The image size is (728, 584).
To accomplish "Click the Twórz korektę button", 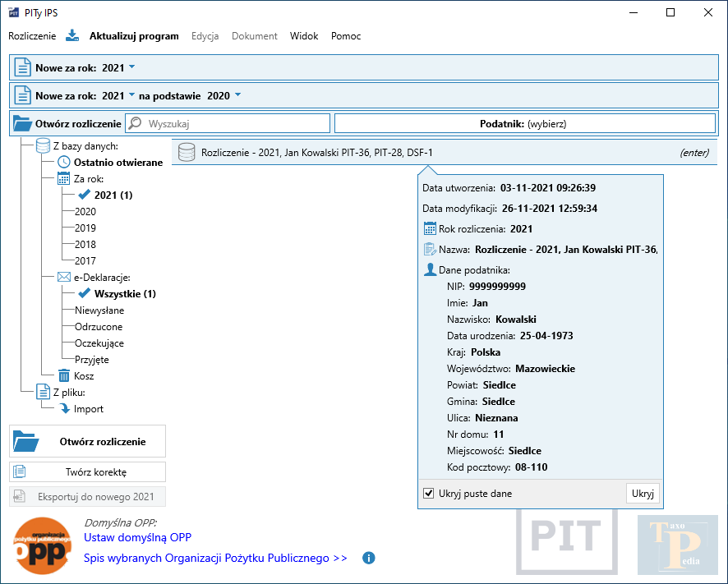I will (88, 472).
